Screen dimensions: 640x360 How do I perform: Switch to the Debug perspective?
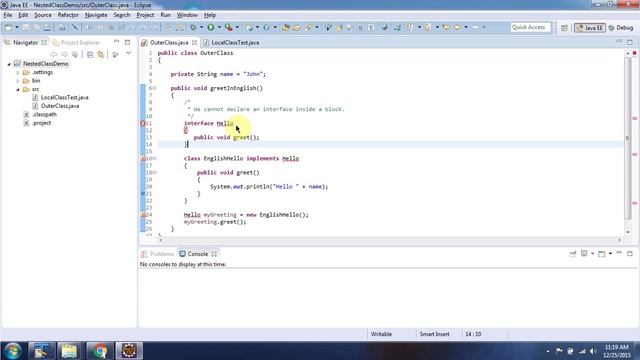click(x=621, y=28)
